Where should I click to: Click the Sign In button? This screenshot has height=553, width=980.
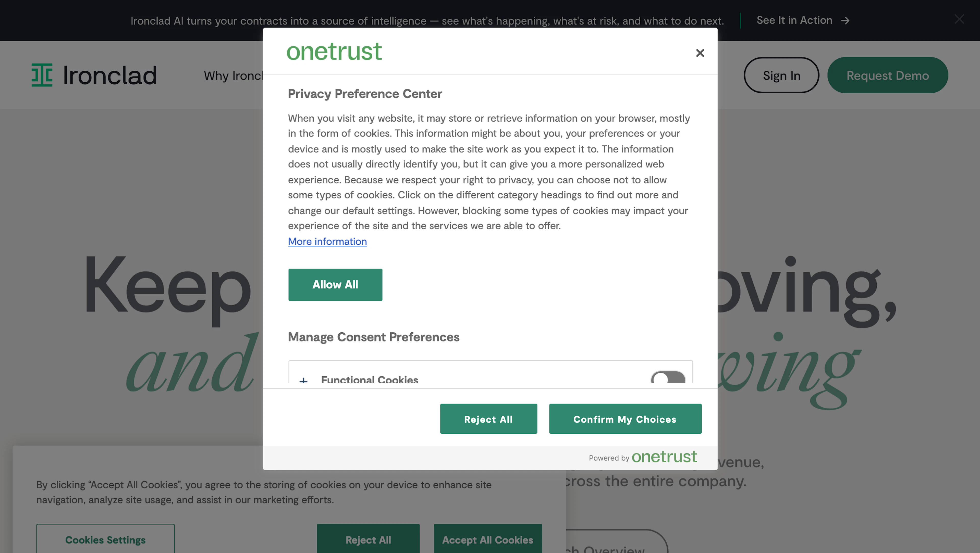click(x=781, y=75)
